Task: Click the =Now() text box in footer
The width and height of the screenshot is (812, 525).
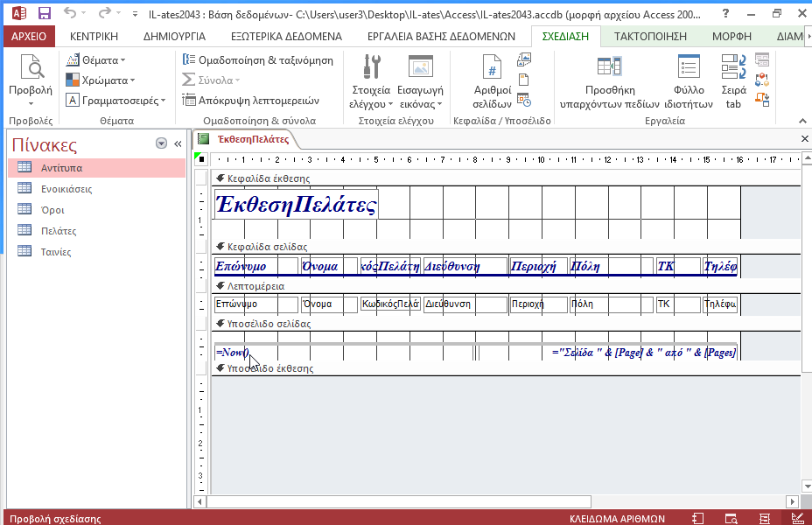Action: [x=232, y=353]
